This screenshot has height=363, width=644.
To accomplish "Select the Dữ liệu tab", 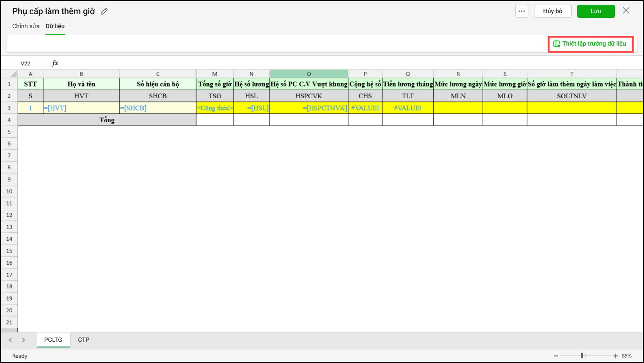I will (55, 26).
